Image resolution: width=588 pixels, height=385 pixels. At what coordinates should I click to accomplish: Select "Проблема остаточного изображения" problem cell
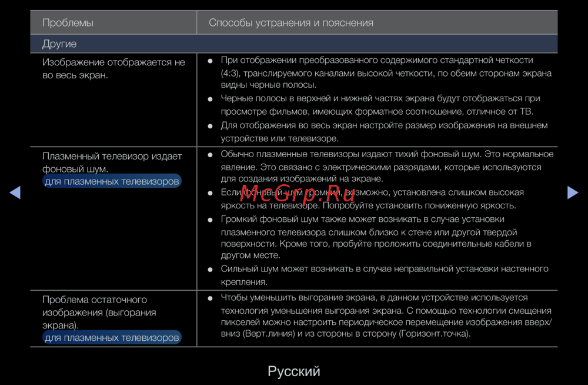point(100,312)
